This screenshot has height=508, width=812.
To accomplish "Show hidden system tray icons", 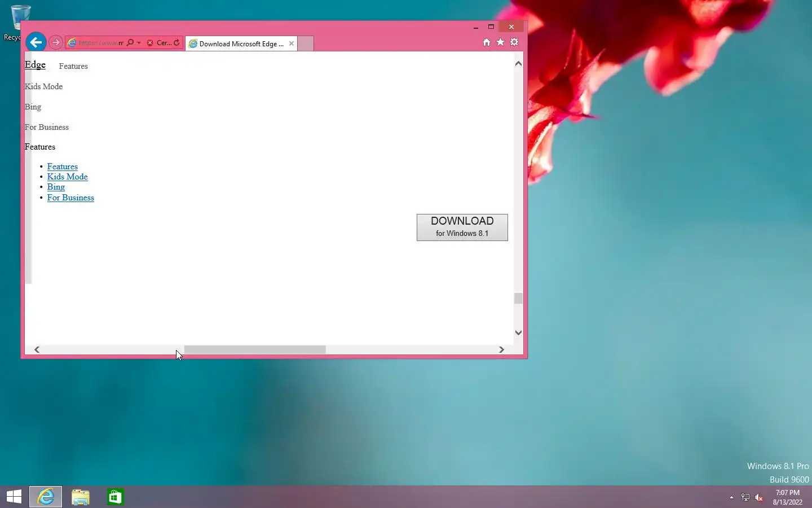I will click(731, 497).
